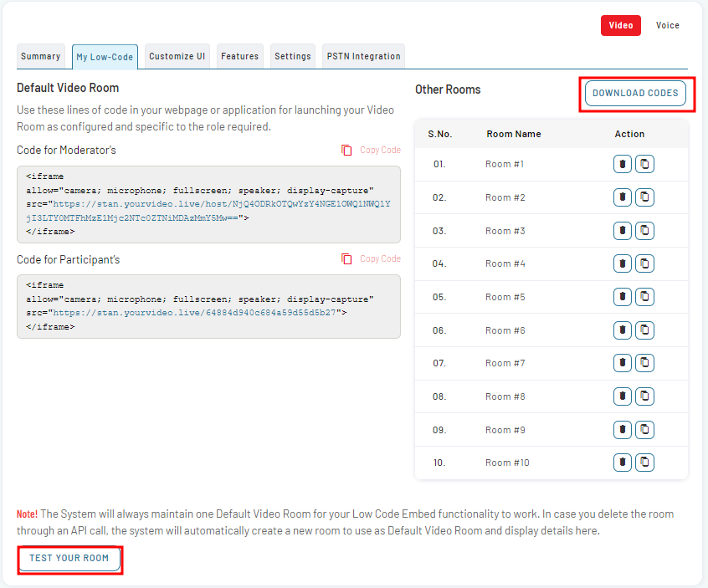Image resolution: width=708 pixels, height=588 pixels.
Task: Open the moderator host URL link
Action: click(221, 211)
